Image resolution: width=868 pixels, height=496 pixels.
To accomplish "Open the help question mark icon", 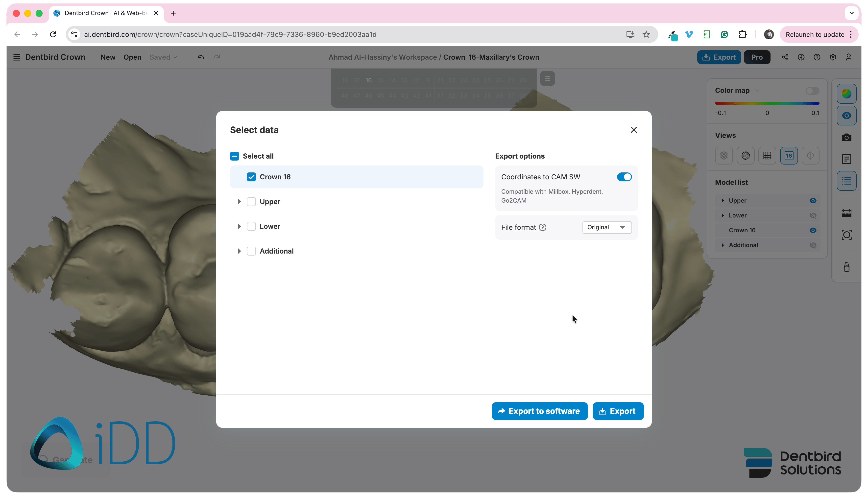I will coord(817,57).
